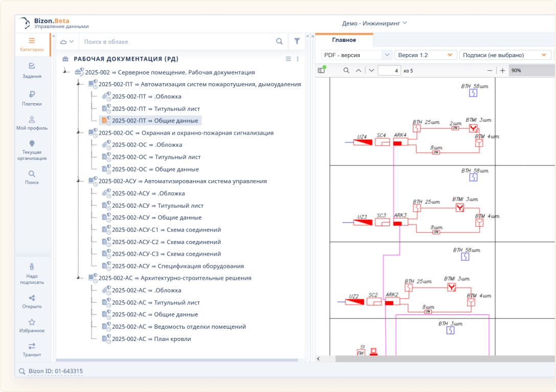Toggle the PDF viewer sidebar panel
Image resolution: width=556 pixels, height=392 pixels.
[x=321, y=70]
